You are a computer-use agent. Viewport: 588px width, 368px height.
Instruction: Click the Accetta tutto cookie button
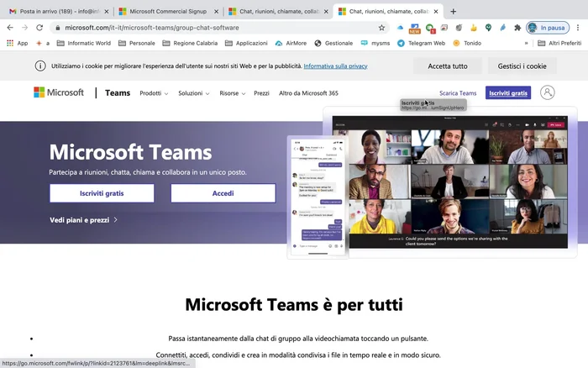coord(447,66)
